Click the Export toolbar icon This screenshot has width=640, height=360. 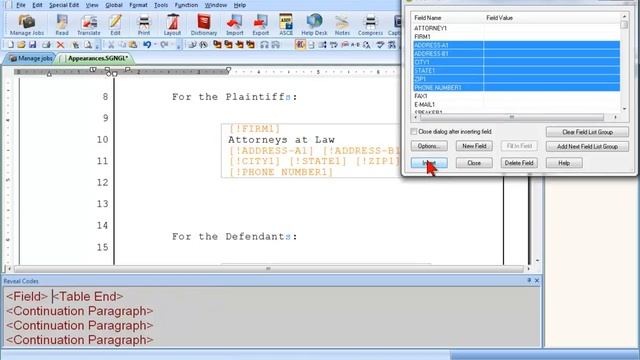click(260, 24)
